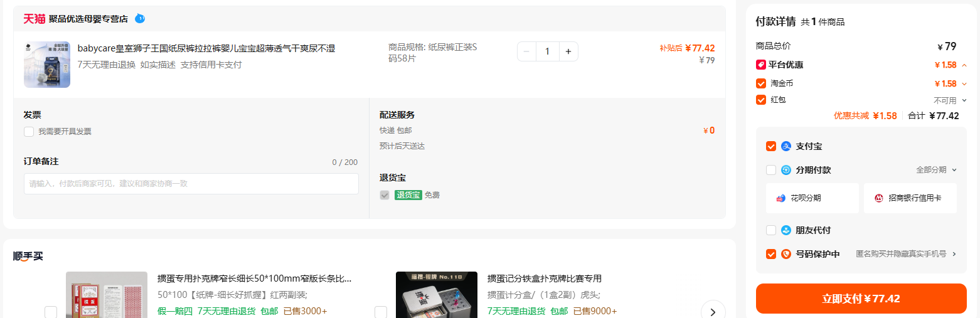Viewport: 980px width, 318px height.
Task: Click the 纸尿裤正装S码58片 specification text
Action: click(433, 53)
